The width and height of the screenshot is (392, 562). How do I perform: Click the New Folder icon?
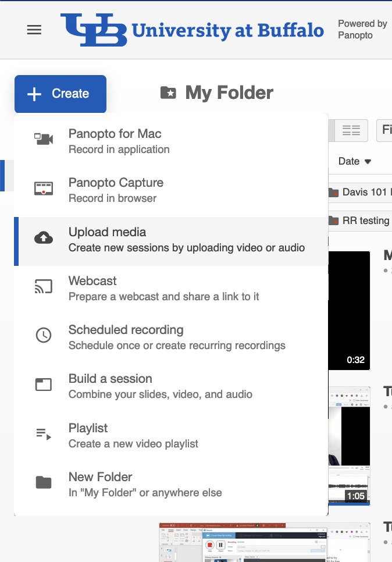(44, 483)
